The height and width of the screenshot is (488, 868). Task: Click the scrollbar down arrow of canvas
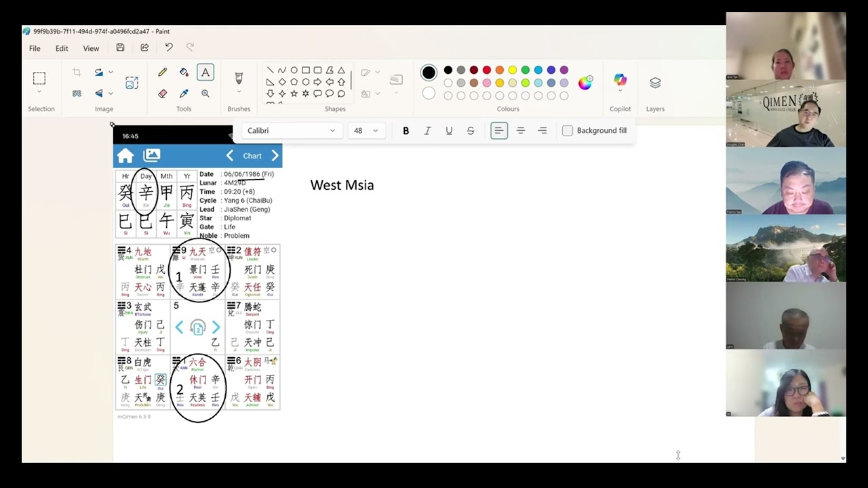843,459
